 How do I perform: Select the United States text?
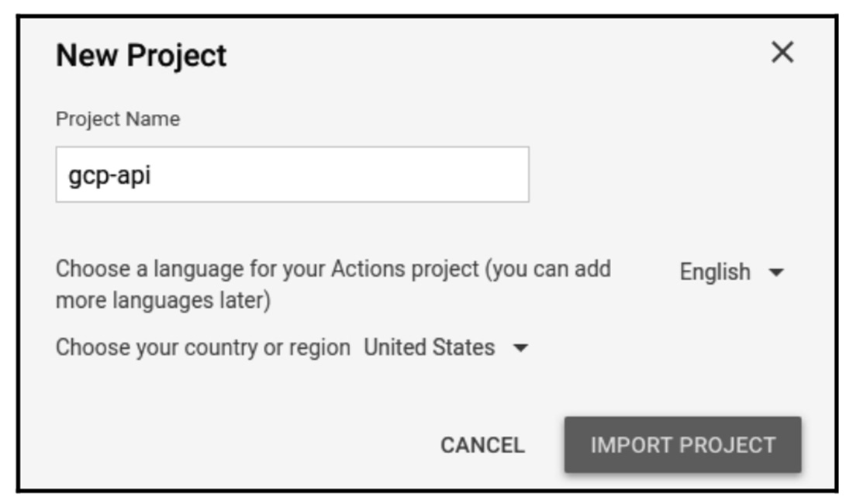(429, 347)
